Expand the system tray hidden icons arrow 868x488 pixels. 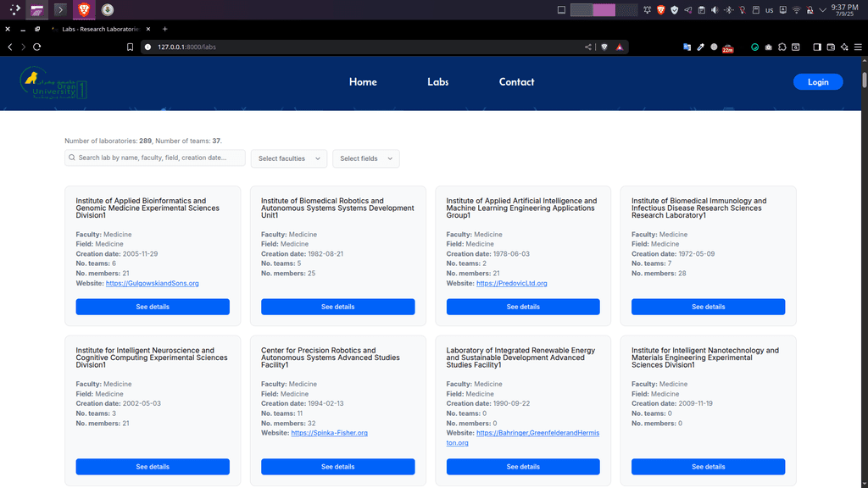pos(822,10)
